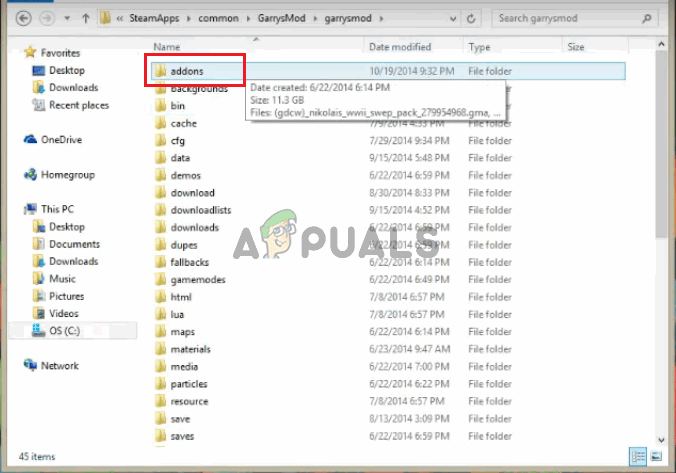
Task: Click the vertical scrollbar thumb
Action: pos(661,144)
